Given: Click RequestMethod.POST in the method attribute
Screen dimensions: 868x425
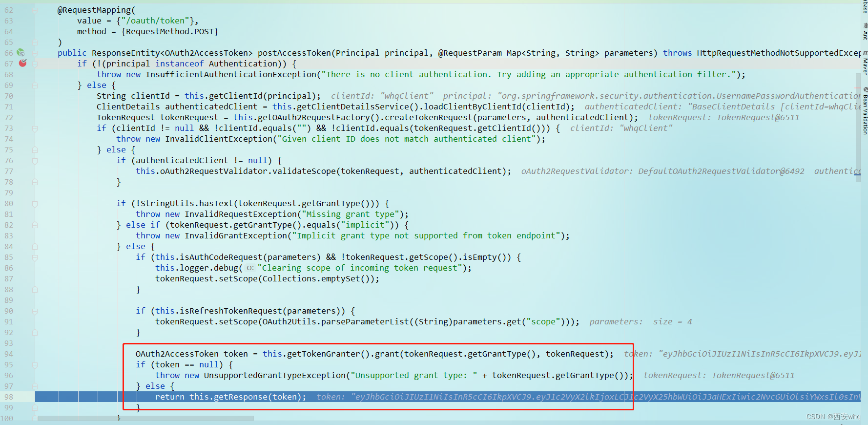Looking at the screenshot, I should point(169,31).
